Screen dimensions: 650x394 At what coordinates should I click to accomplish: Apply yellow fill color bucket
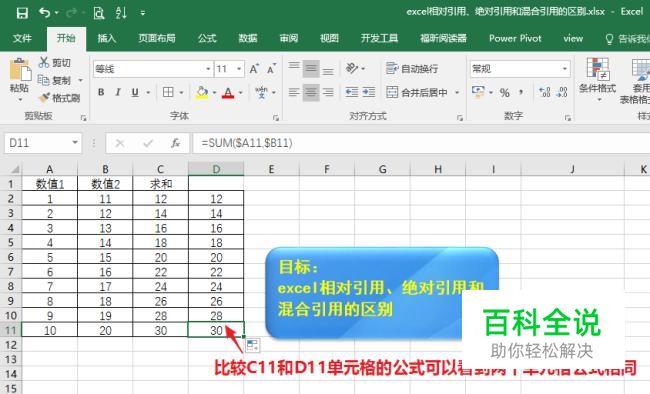tap(202, 92)
